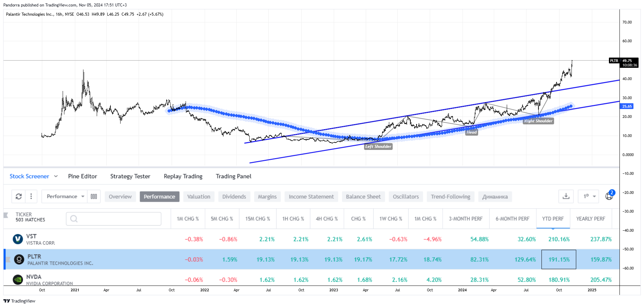
Task: Sort by the 5M CHG % column
Action: [222, 219]
